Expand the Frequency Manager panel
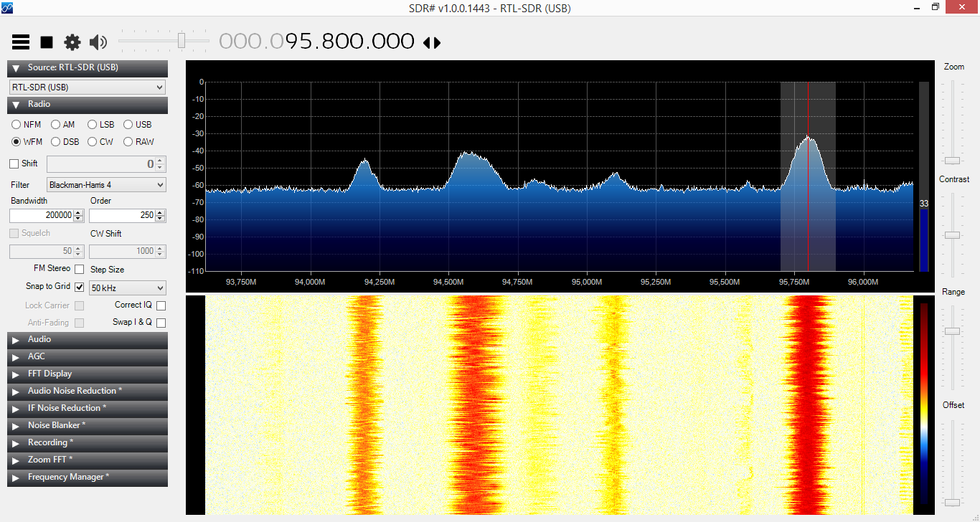The image size is (980, 522). point(88,477)
